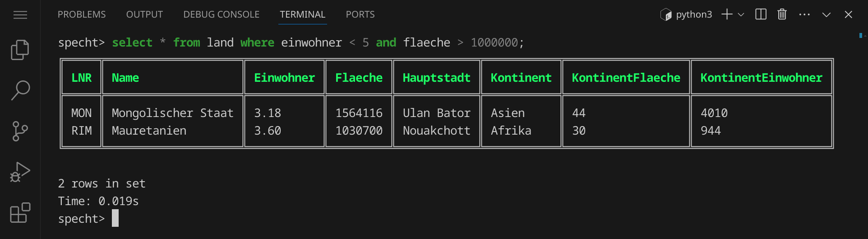Open the Extensions view
Screen dimensions: 868x239
click(x=20, y=213)
